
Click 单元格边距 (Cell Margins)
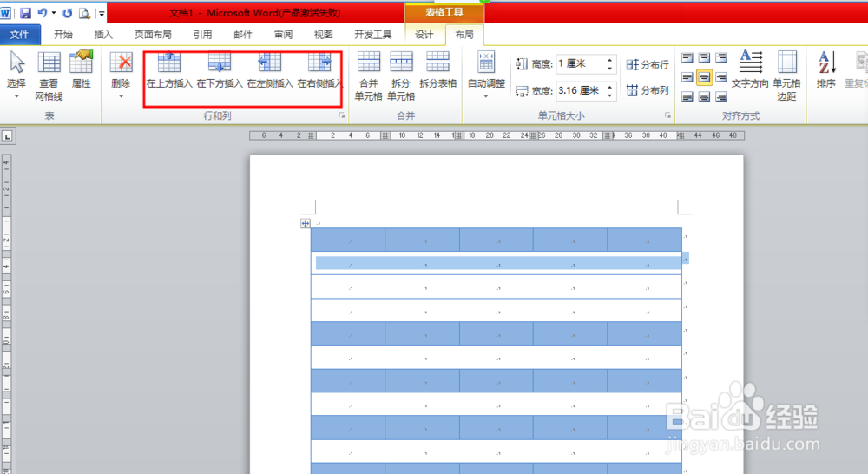pyautogui.click(x=786, y=76)
